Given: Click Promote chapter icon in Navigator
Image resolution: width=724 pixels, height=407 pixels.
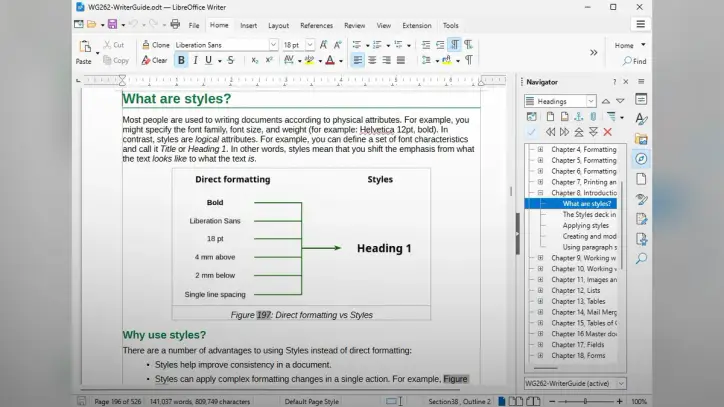Looking at the screenshot, I should tap(550, 132).
